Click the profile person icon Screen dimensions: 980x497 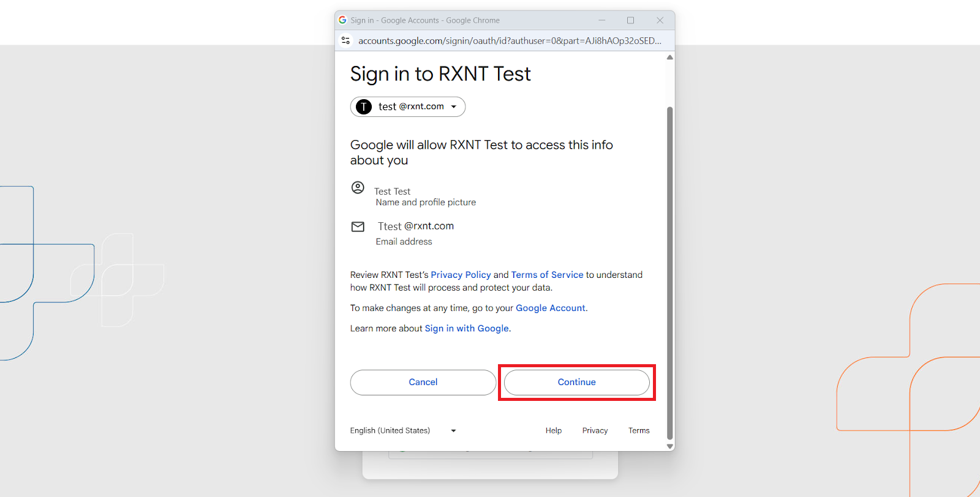coord(358,188)
